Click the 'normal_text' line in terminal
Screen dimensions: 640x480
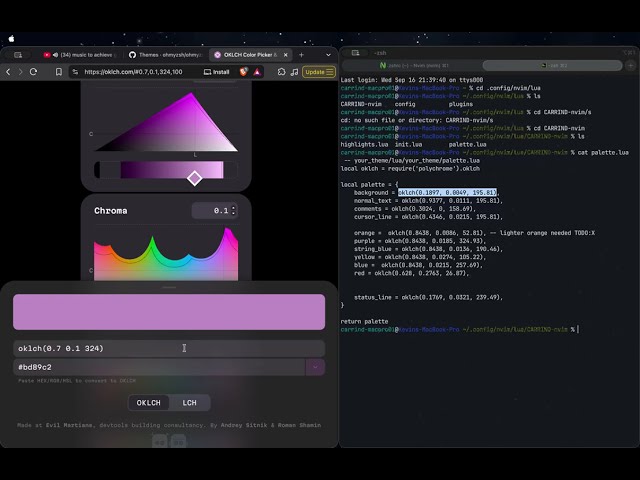[428, 201]
